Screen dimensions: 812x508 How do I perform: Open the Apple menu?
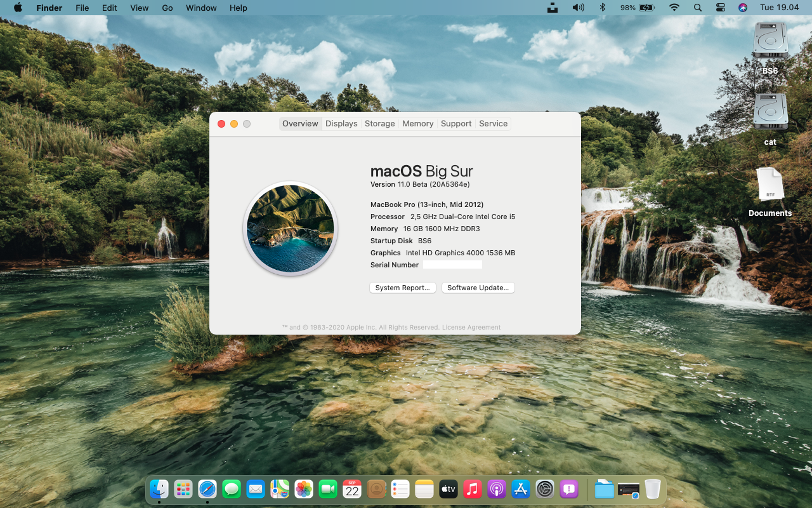(18, 8)
